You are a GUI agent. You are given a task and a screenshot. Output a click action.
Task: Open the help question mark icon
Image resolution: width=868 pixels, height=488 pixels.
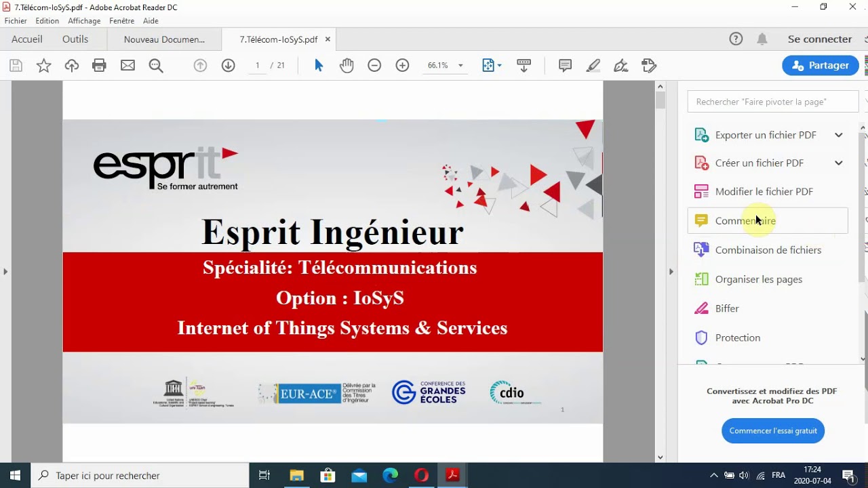coord(736,39)
